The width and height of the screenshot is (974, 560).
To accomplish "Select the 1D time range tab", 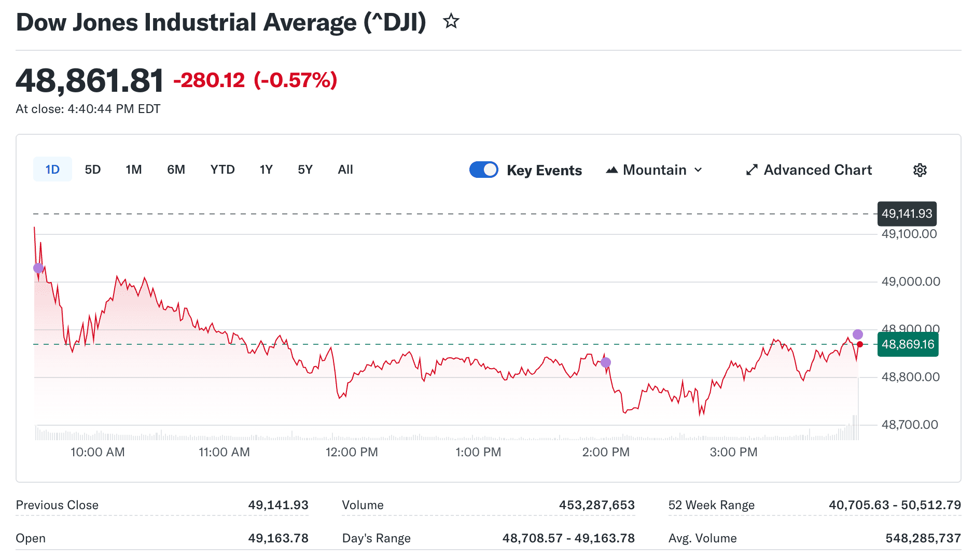I will click(x=52, y=170).
